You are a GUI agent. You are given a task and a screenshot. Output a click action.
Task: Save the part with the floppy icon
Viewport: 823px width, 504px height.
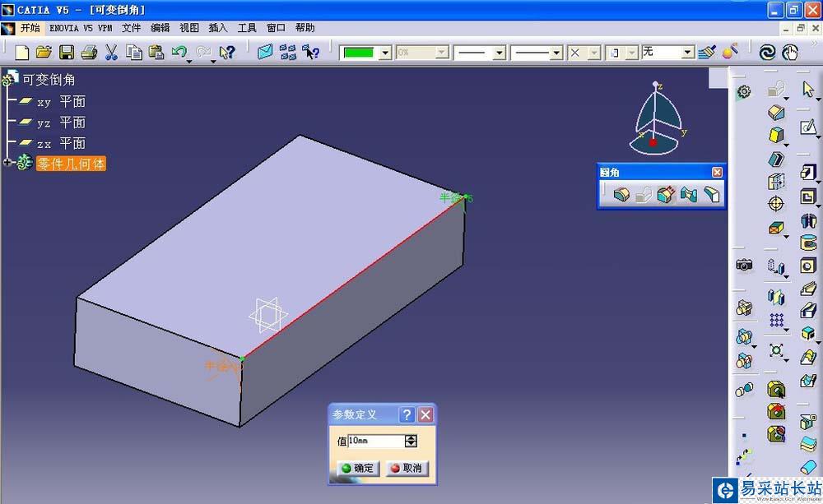point(67,53)
